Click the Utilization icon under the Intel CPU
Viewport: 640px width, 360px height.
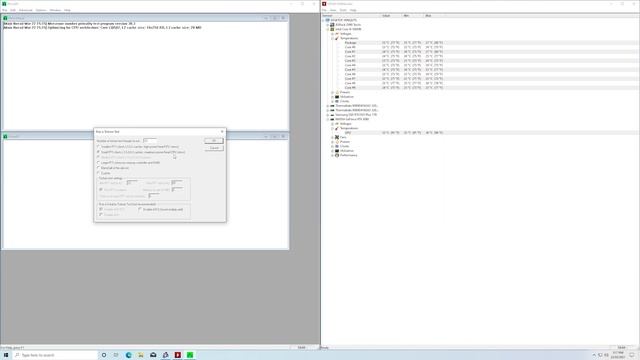tap(337, 97)
